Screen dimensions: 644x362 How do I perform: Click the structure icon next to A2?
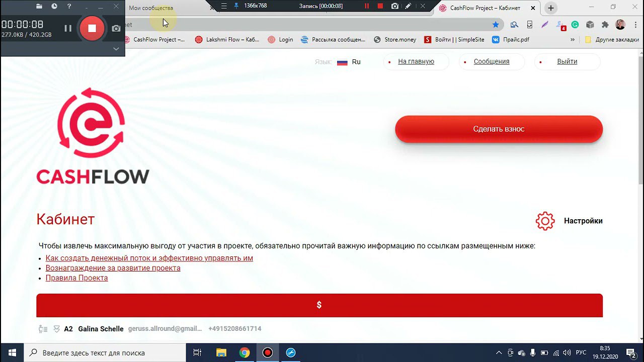click(43, 329)
